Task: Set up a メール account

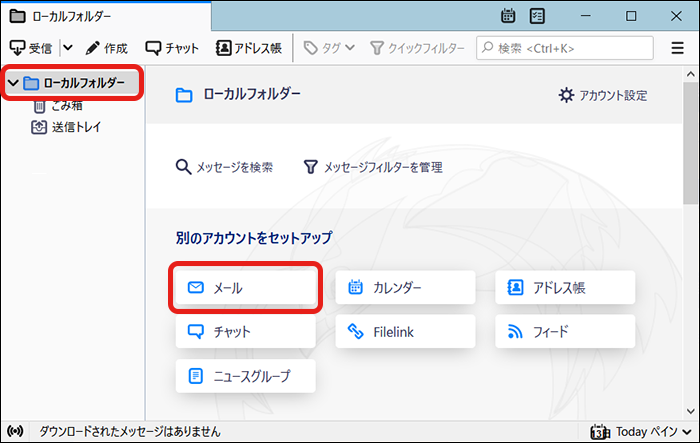Action: click(x=246, y=288)
